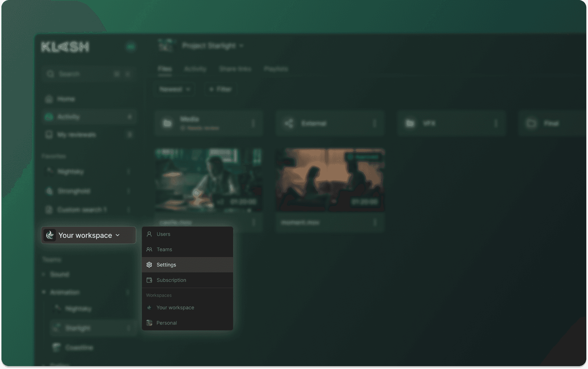
Task: Open Subscription from the workspace menu
Action: 187,280
